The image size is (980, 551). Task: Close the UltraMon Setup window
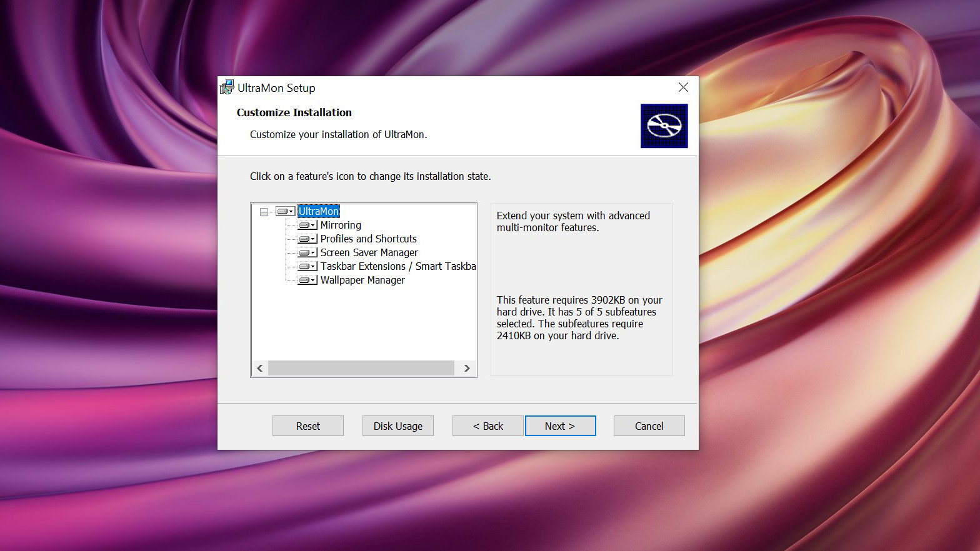684,88
